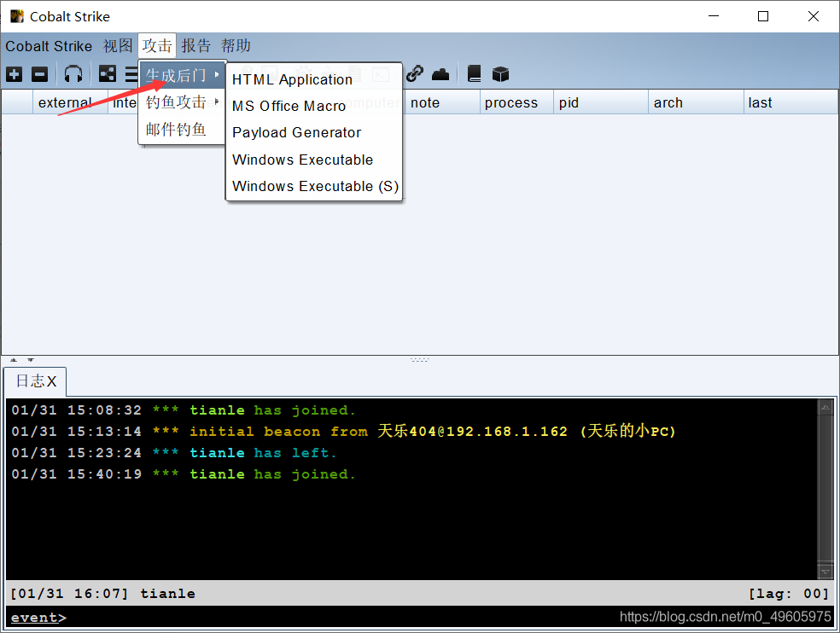Expand the 钓鱼攻击 submenu
The height and width of the screenshot is (633, 840).
182,102
